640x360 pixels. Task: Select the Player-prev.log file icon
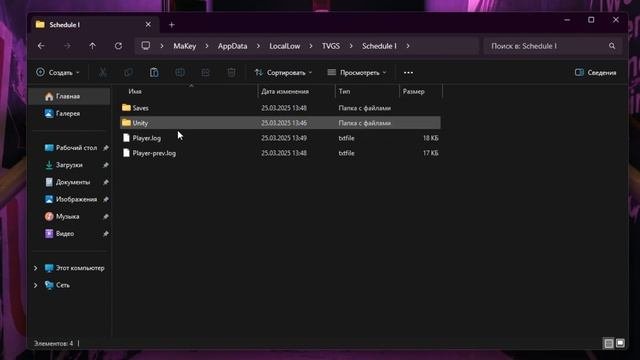126,153
